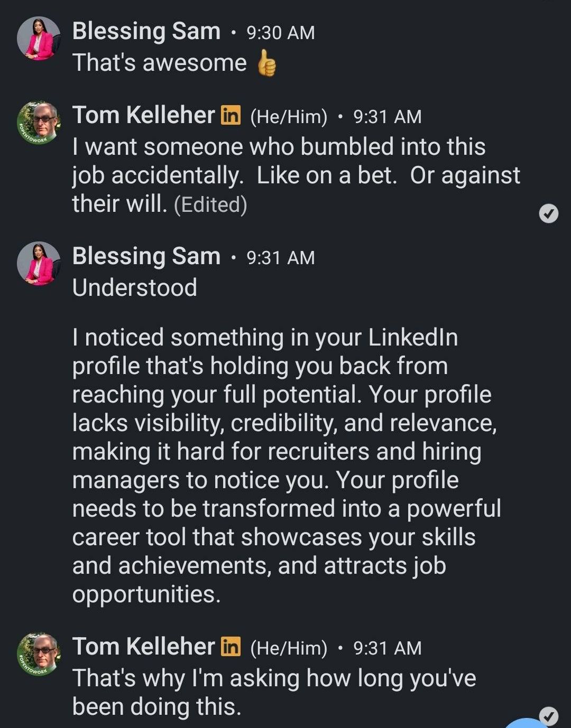Select the (Edited) label on Tom's message

click(x=210, y=205)
